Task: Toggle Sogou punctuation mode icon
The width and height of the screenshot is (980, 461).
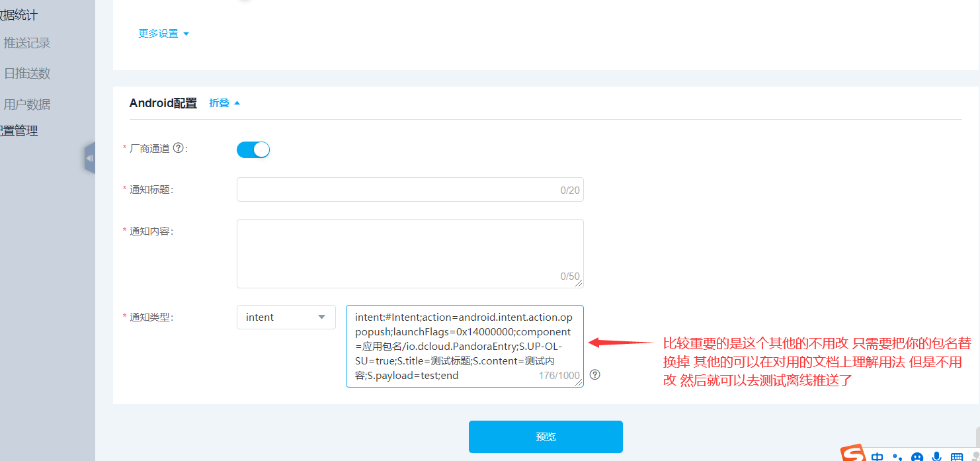Action: click(x=897, y=457)
